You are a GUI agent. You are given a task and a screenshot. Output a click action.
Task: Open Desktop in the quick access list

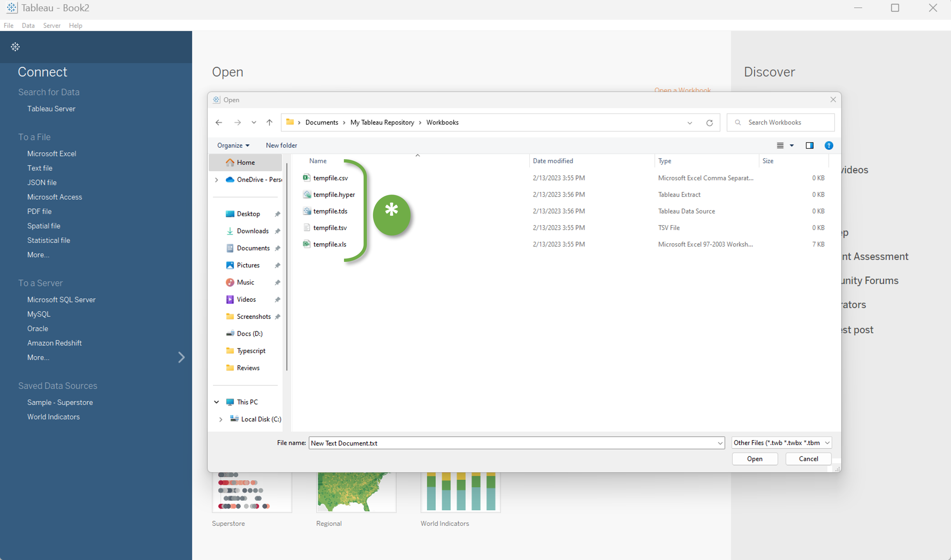(x=248, y=214)
